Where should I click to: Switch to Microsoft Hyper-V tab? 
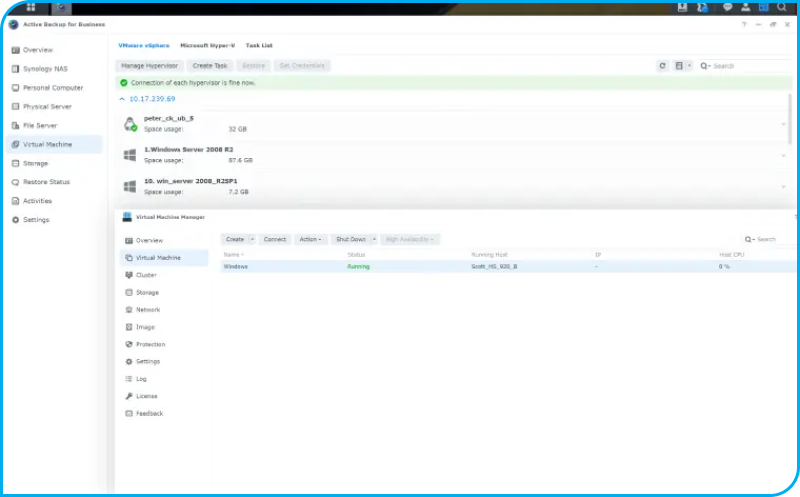[208, 45]
